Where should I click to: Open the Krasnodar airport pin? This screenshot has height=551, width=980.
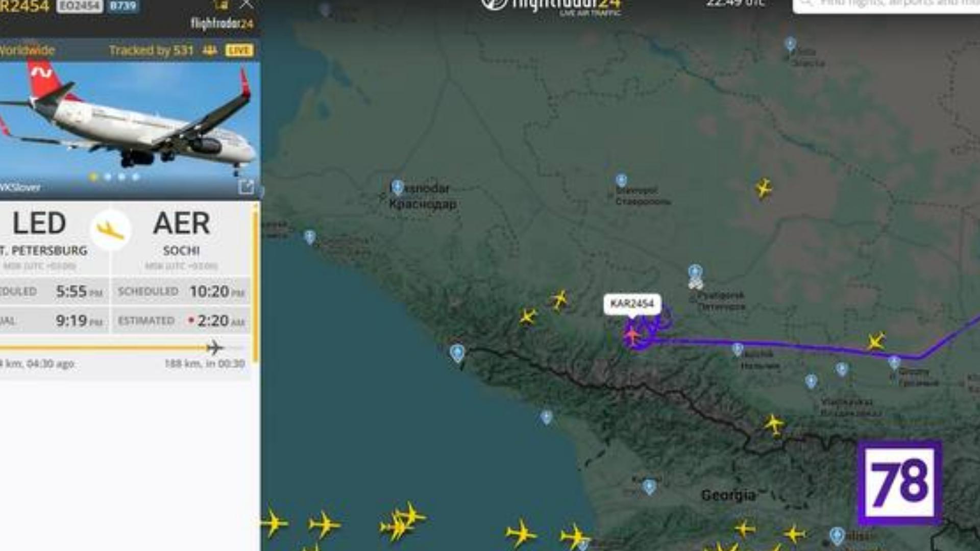click(397, 187)
